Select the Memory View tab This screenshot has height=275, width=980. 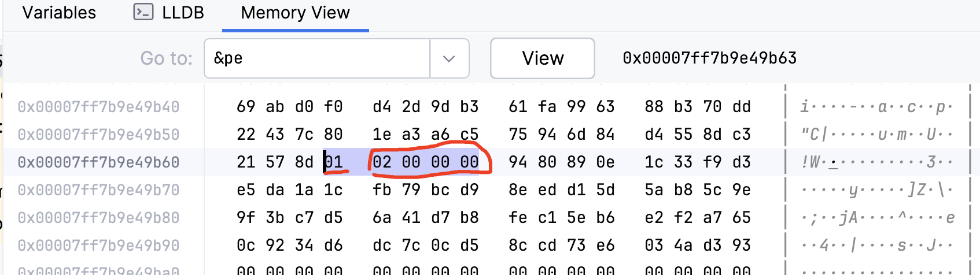click(295, 13)
